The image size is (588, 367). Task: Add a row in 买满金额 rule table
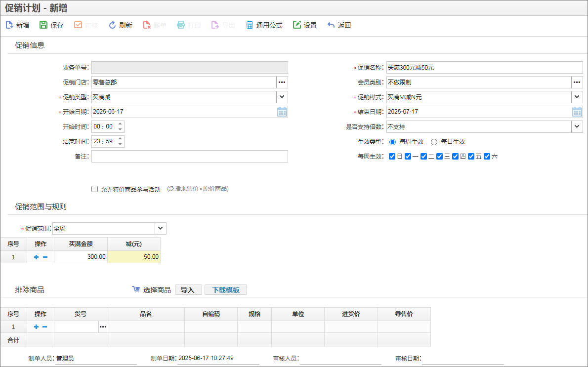coord(36,257)
